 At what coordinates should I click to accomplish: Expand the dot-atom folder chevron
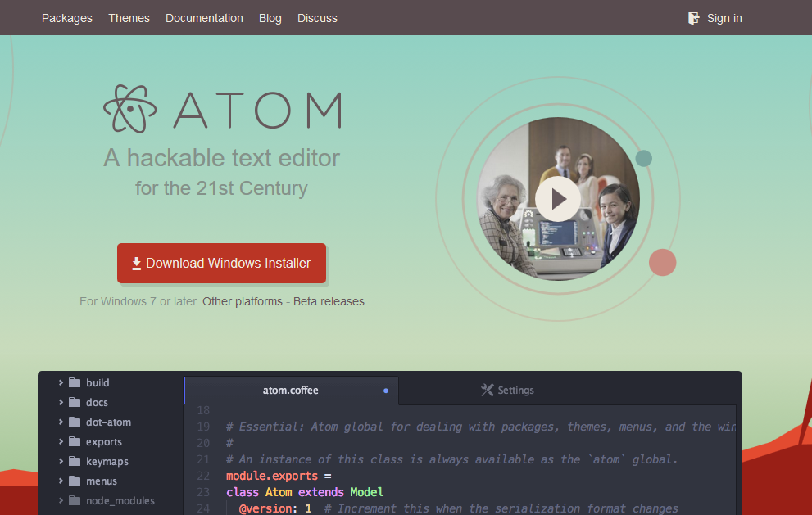click(61, 422)
